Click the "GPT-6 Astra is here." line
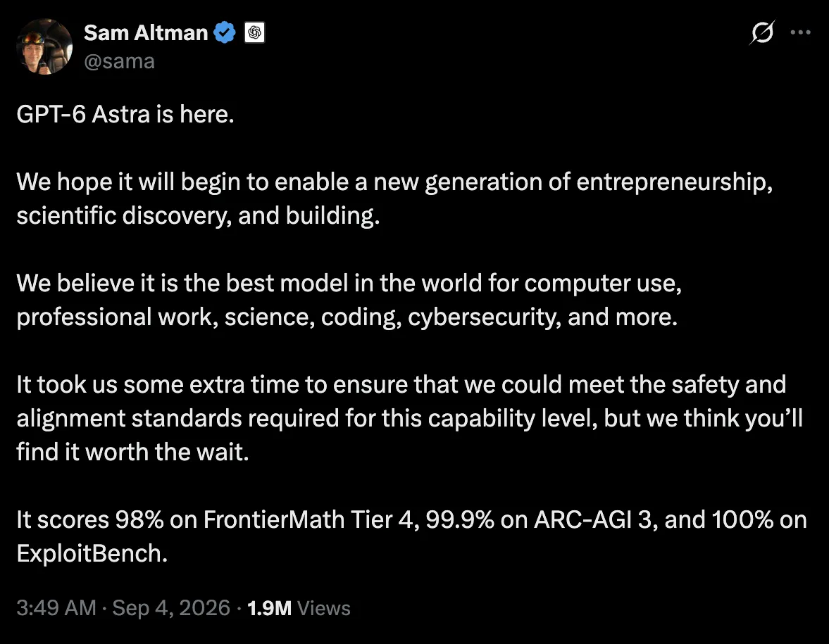Viewport: 829px width, 644px height. tap(125, 114)
